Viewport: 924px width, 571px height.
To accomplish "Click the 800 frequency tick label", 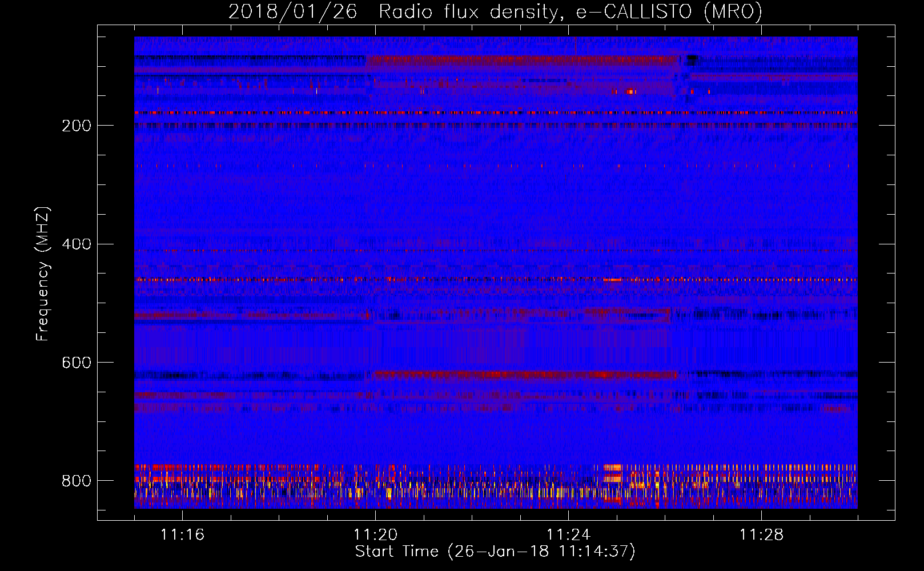I will (77, 481).
